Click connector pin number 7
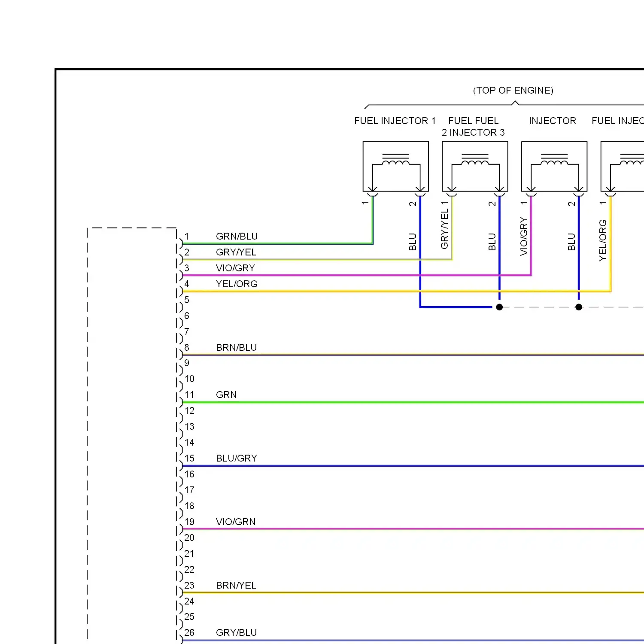 tap(187, 331)
